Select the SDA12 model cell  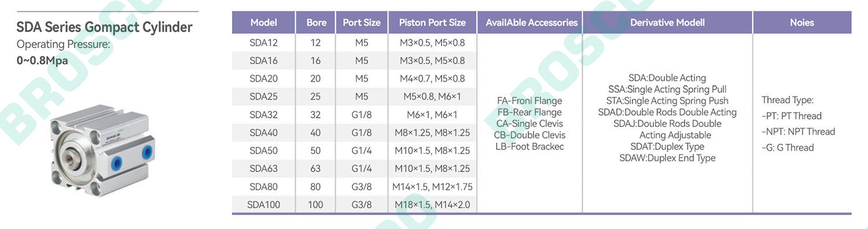(263, 43)
